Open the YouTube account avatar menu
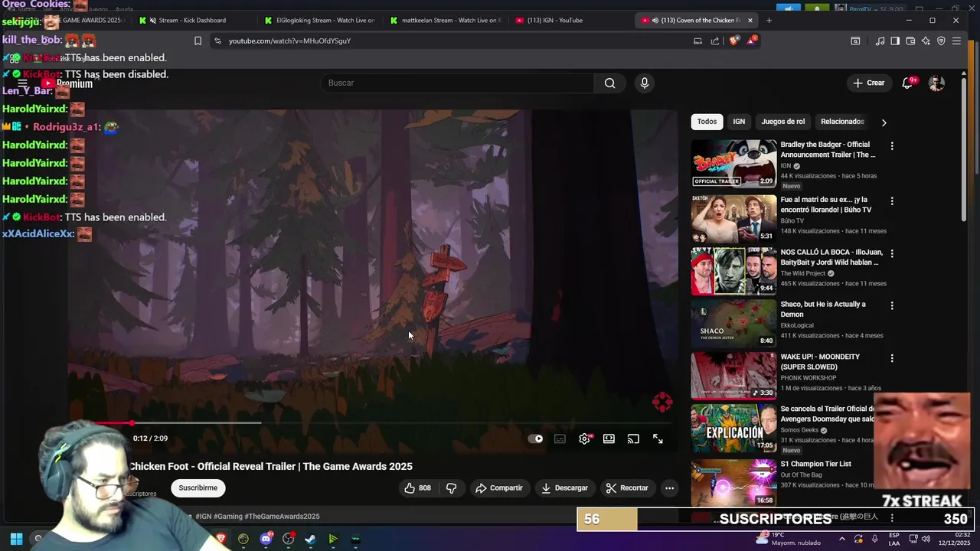Image resolution: width=980 pixels, height=551 pixels. [x=936, y=83]
